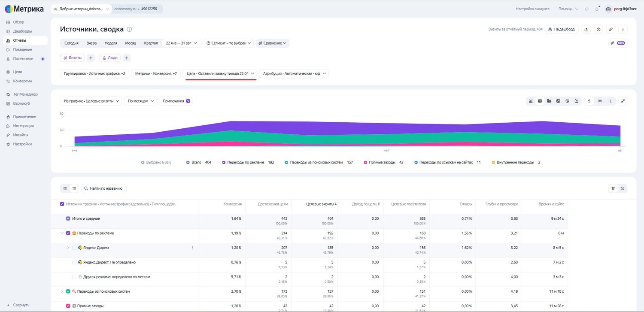644x312 pixels.
Task: Uncheck Переходы по рекламе legend checkbox
Action: (x=224, y=163)
